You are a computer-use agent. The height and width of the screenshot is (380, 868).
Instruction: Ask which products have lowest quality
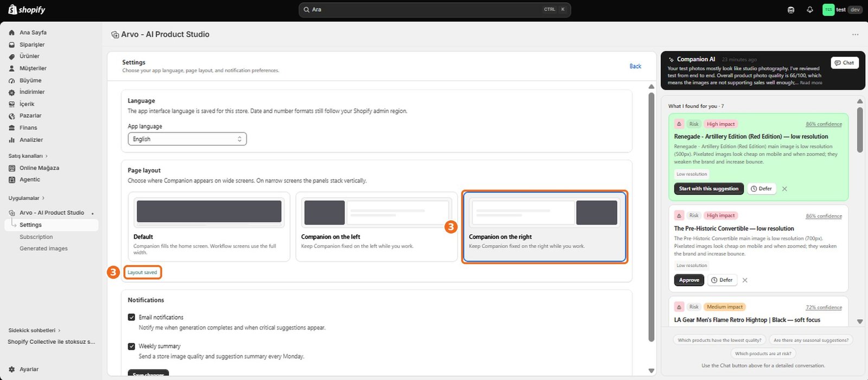coord(719,340)
